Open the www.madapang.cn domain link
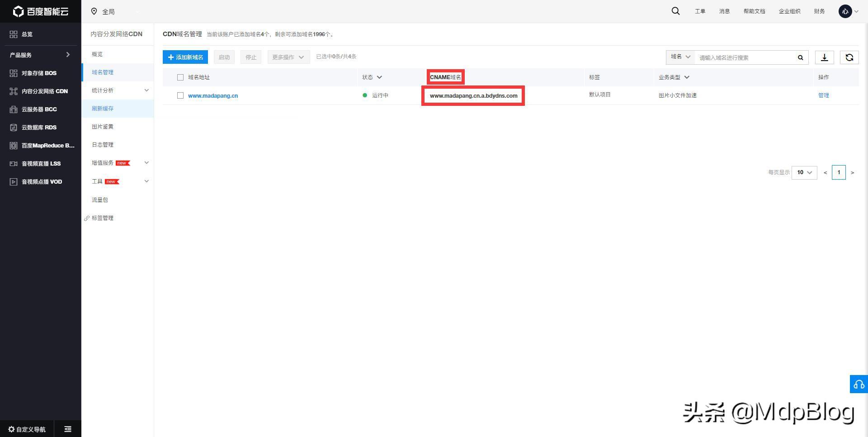Screen dimensions: 868x437 pyautogui.click(x=213, y=96)
